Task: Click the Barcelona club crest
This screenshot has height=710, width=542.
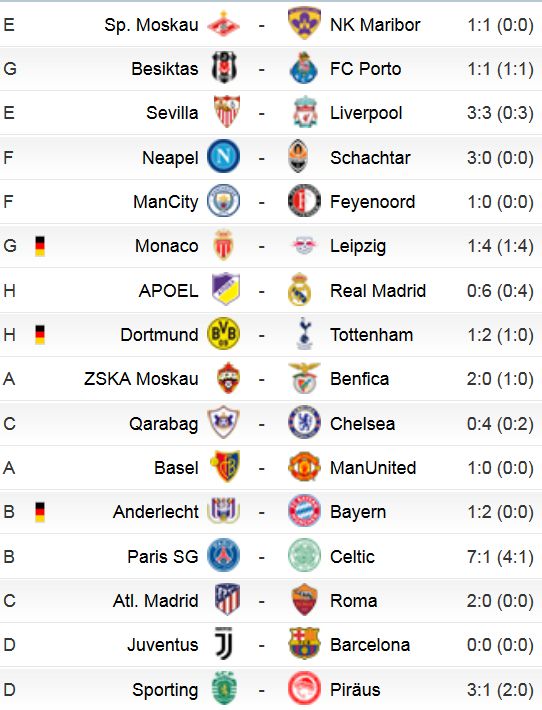Action: point(304,644)
